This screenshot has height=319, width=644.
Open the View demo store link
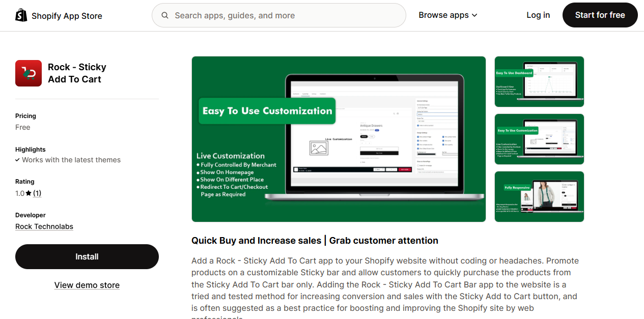(87, 285)
